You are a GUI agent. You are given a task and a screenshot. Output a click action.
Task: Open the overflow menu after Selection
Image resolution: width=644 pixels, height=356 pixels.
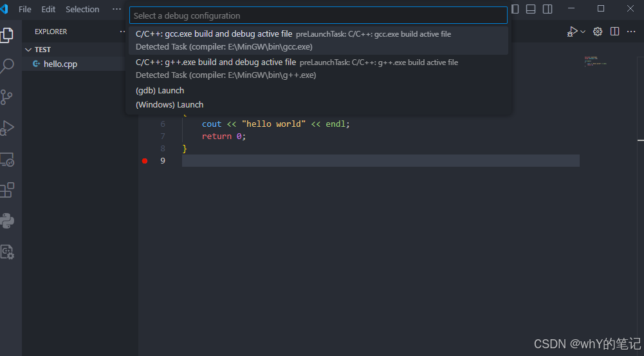[116, 9]
